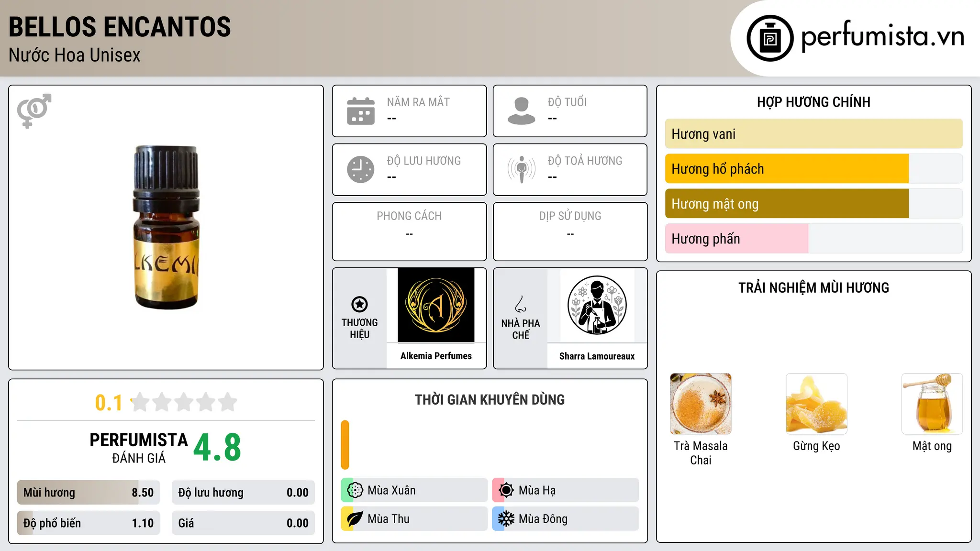Viewport: 980px width, 551px height.
Task: Click the perfumista.vn bottle logo icon
Action: pyautogui.click(x=770, y=38)
